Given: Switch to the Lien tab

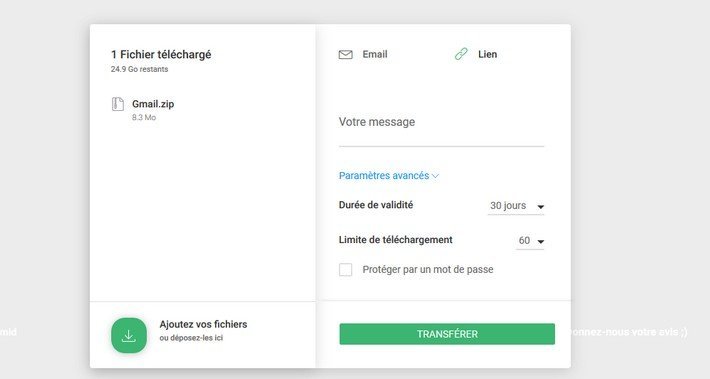Looking at the screenshot, I should 476,54.
